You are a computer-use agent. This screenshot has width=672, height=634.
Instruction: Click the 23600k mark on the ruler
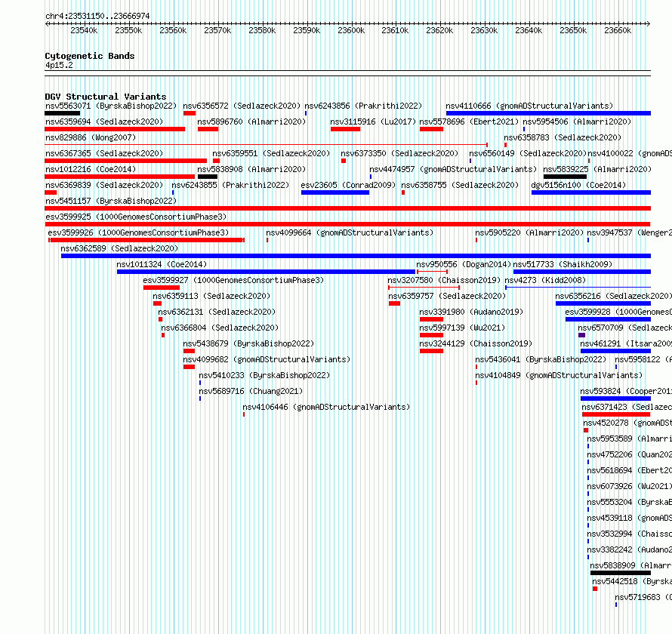[351, 30]
